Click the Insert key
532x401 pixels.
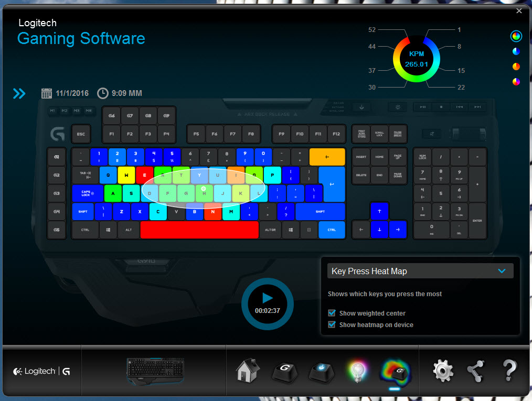pyautogui.click(x=361, y=157)
